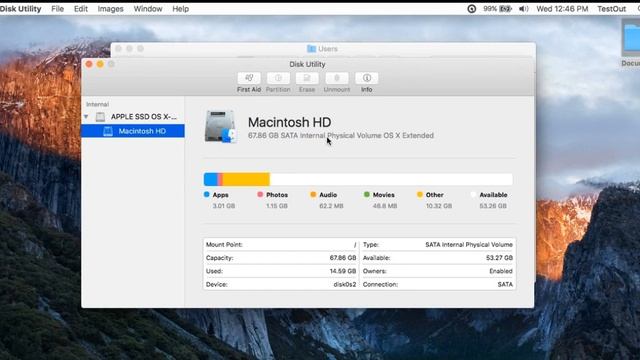This screenshot has height=360, width=640.
Task: Open the TestOut user menu
Action: click(611, 9)
